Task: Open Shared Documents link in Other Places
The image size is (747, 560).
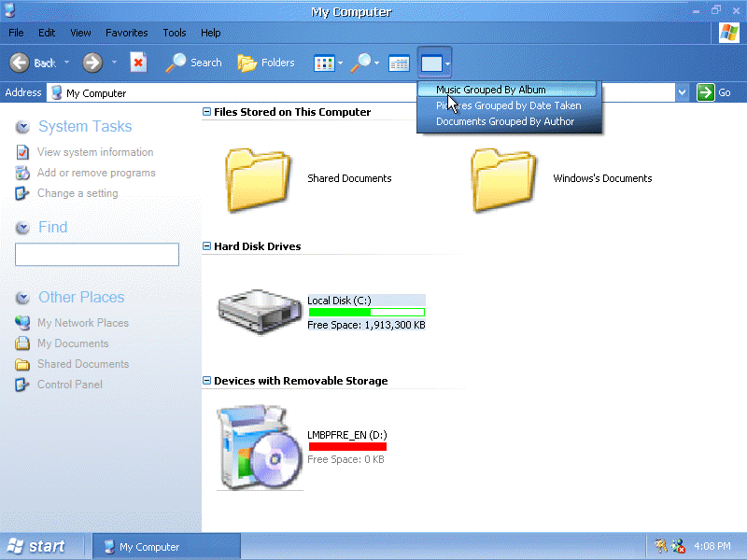Action: pyautogui.click(x=83, y=364)
